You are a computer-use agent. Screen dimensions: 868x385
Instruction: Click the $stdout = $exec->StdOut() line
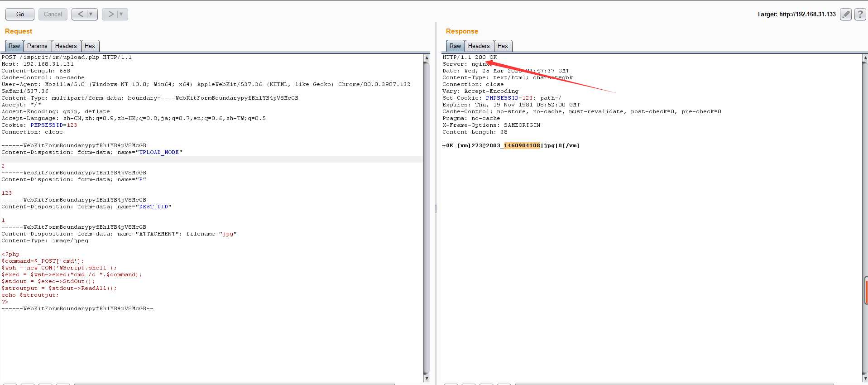coord(48,281)
